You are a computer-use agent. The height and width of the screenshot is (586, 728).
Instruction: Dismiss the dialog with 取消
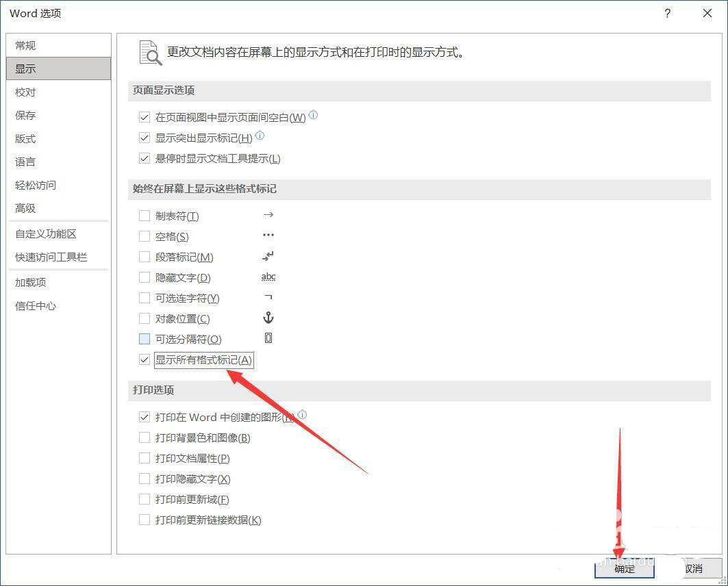click(694, 568)
